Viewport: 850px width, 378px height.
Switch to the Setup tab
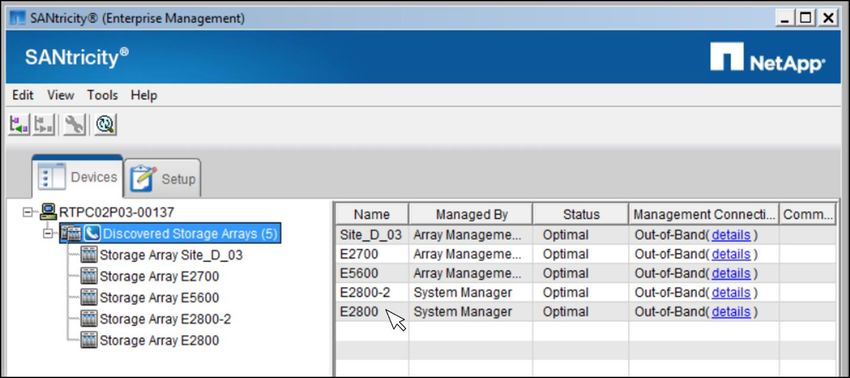click(x=163, y=178)
